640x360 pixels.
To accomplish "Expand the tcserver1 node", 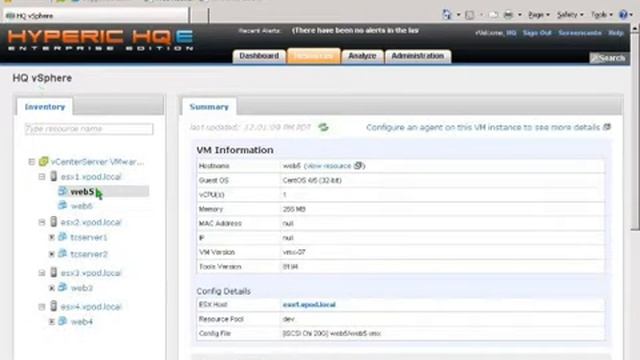I will 52,237.
